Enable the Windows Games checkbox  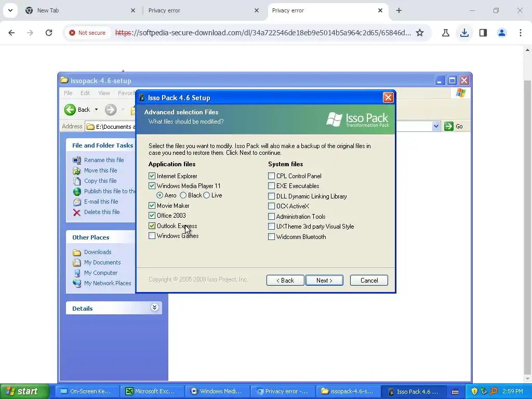coord(152,236)
